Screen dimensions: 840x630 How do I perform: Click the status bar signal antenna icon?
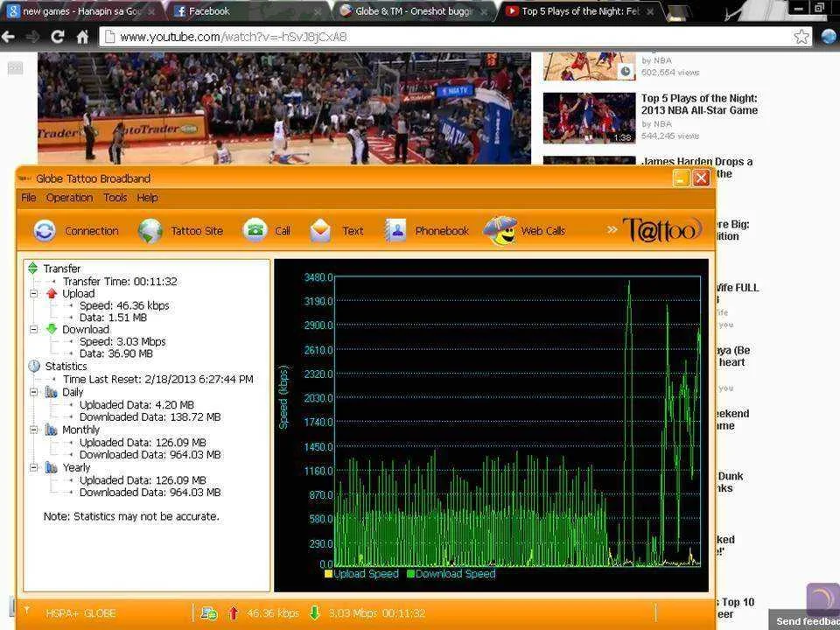(27, 611)
